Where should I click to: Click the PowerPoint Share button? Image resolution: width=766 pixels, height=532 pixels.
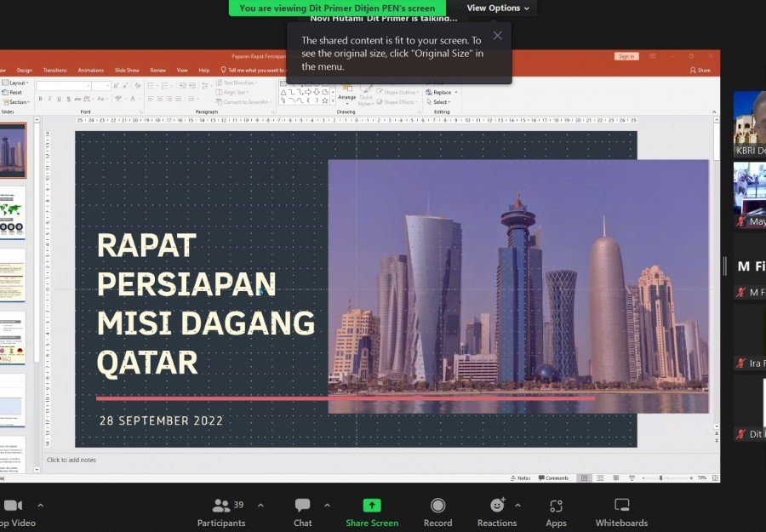click(x=700, y=71)
